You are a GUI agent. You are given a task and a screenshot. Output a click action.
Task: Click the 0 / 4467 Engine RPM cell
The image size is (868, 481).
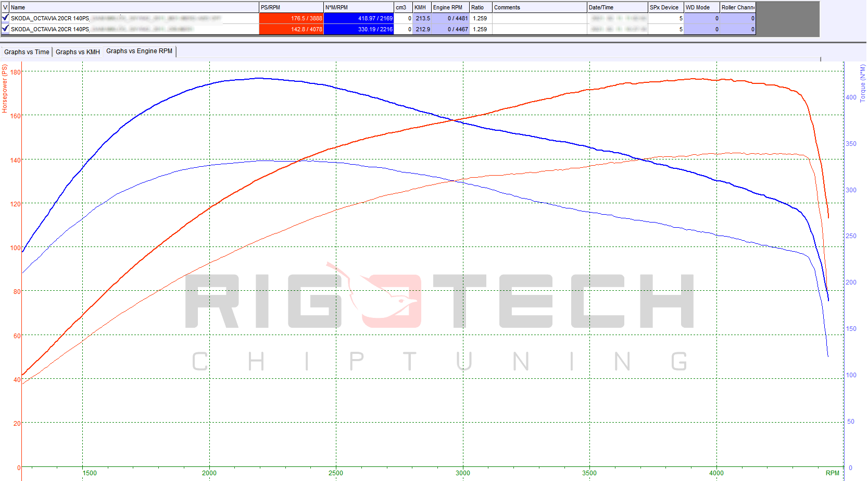(x=450, y=29)
